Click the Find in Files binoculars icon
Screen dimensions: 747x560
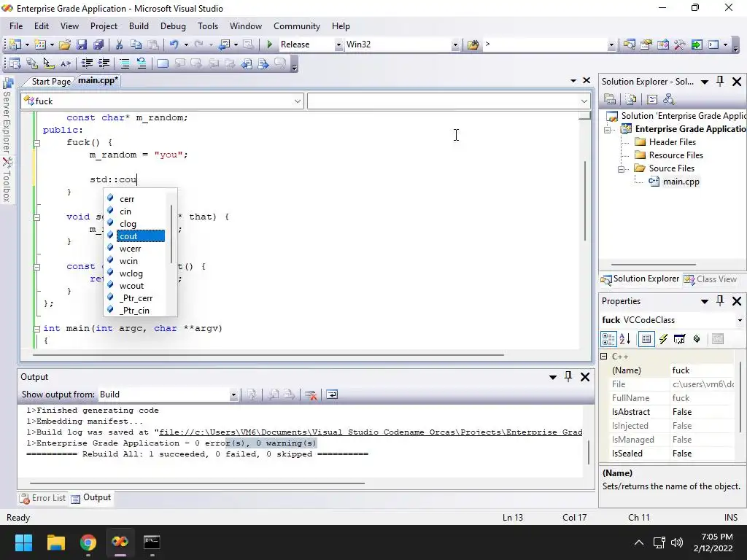click(473, 44)
